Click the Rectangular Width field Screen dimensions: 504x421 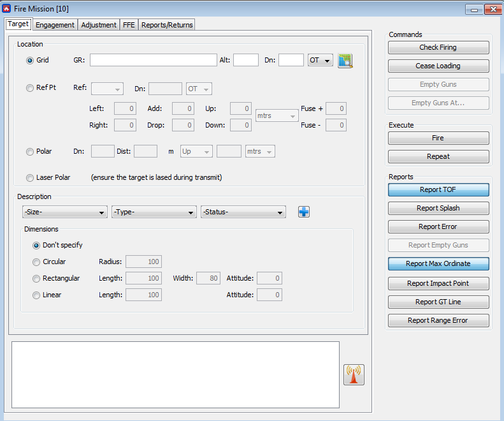click(x=208, y=278)
